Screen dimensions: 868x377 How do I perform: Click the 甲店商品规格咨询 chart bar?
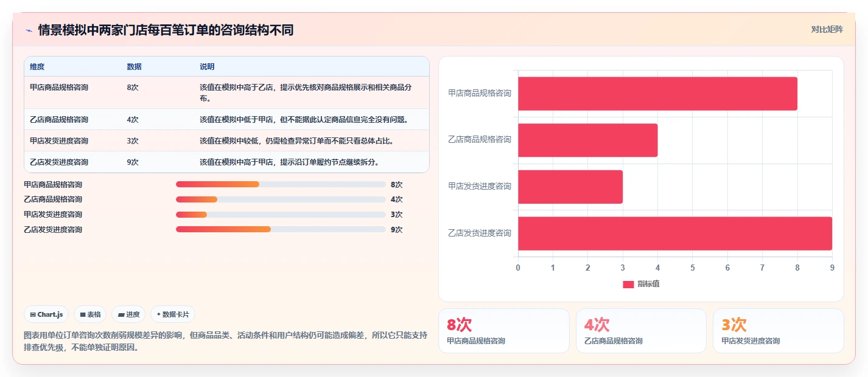pyautogui.click(x=657, y=94)
